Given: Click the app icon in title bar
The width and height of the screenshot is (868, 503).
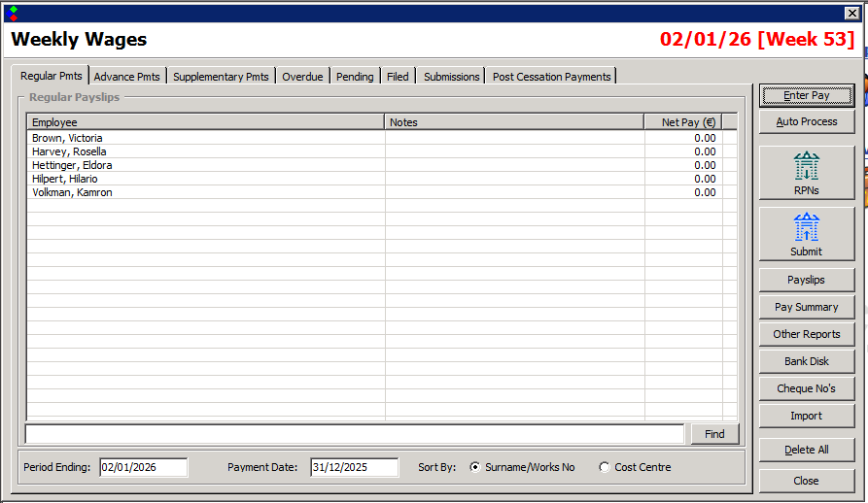Looking at the screenshot, I should pos(13,13).
